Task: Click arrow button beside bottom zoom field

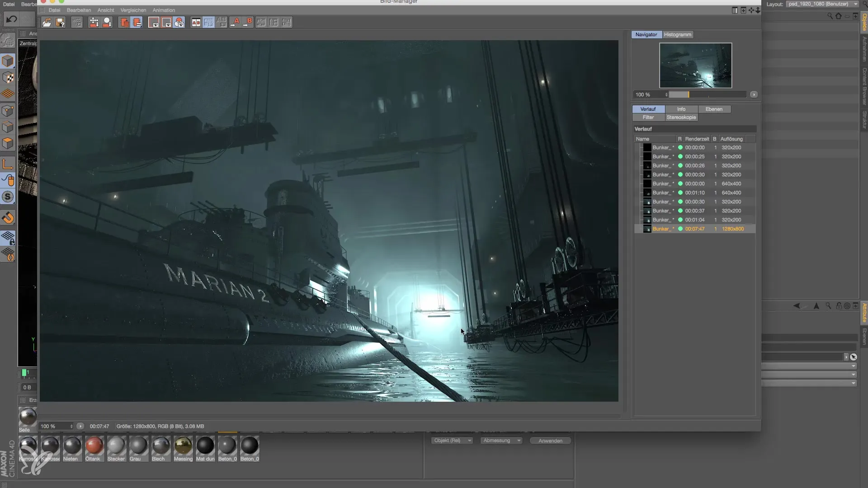Action: pyautogui.click(x=80, y=426)
